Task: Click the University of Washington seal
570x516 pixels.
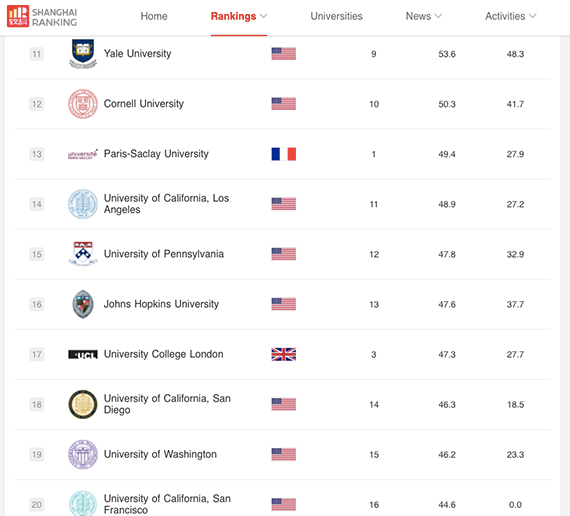Action: coord(83,454)
